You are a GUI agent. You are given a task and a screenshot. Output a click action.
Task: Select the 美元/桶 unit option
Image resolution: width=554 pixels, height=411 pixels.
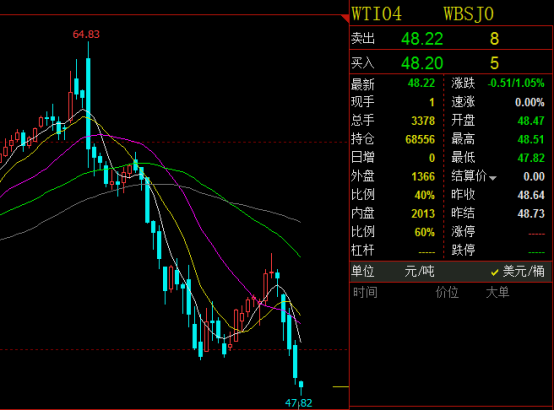523,271
